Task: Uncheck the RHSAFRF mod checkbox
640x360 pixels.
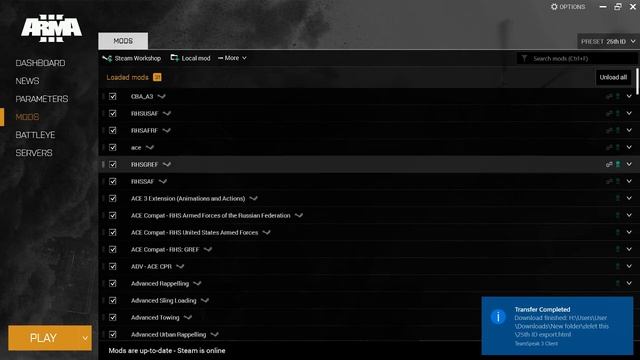Action: (113, 131)
